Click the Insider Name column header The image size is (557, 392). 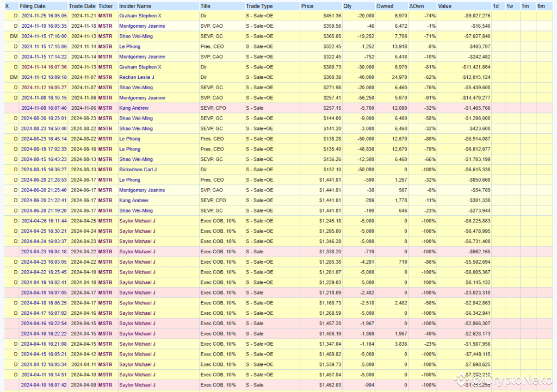point(135,6)
